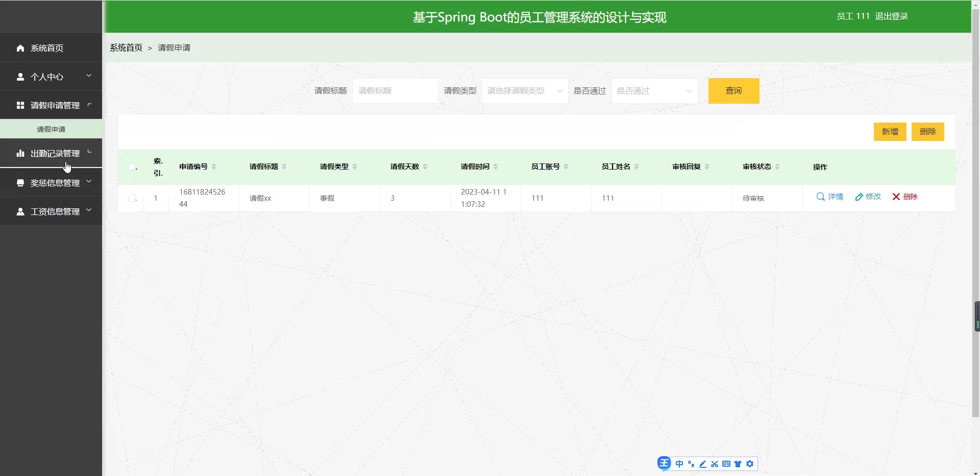Open the 请假类型 dropdown

(525, 91)
